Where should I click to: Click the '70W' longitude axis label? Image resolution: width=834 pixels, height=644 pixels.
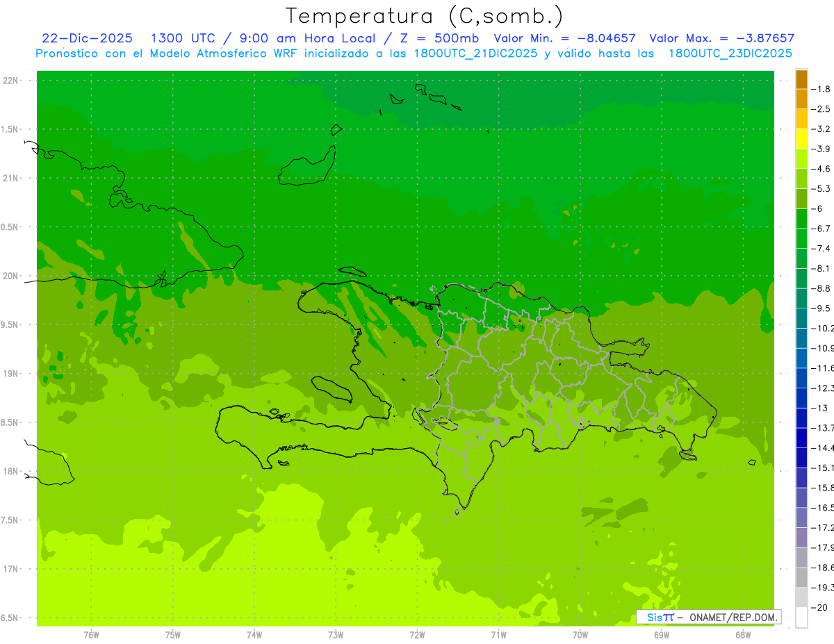point(580,635)
